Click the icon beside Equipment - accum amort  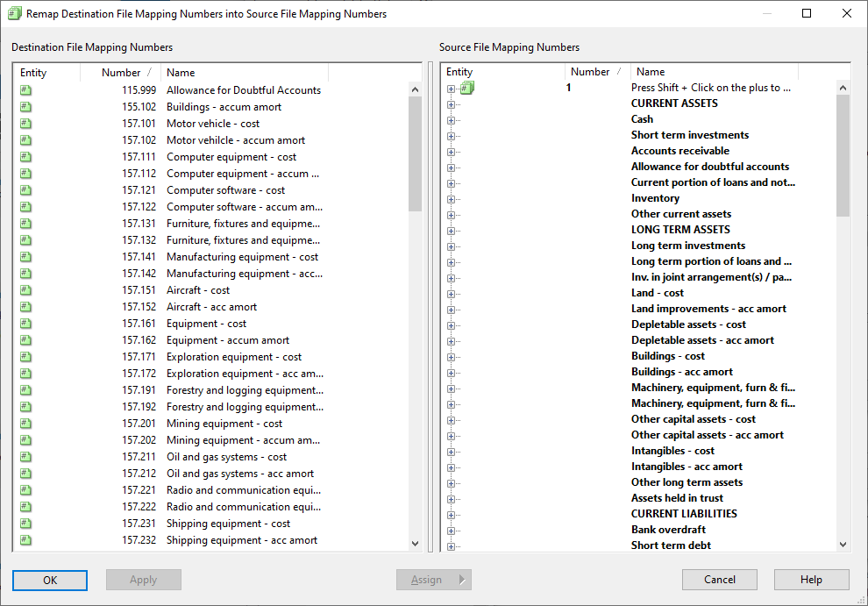tap(25, 340)
